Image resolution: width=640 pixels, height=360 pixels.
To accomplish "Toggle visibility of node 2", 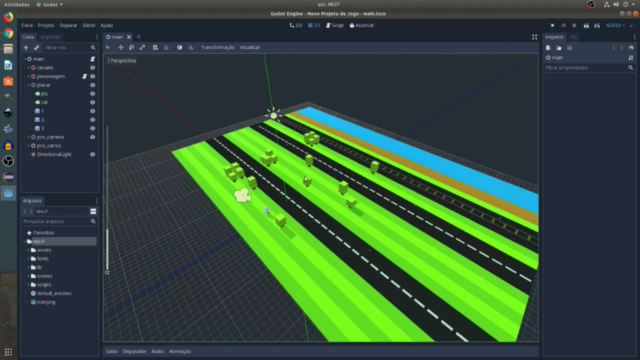I will click(93, 120).
